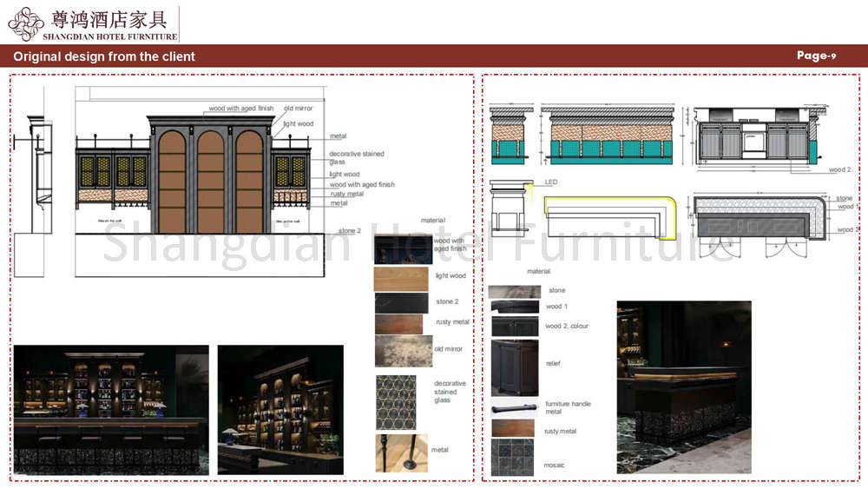The image size is (868, 489).
Task: Click the "Original design from the client" title
Action: click(104, 56)
